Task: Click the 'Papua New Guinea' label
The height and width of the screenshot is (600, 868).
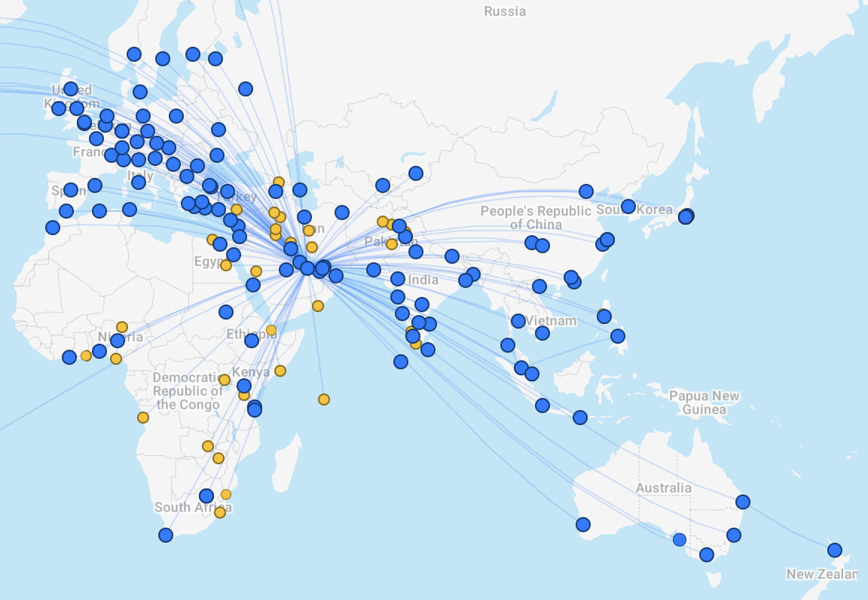Action: 704,403
